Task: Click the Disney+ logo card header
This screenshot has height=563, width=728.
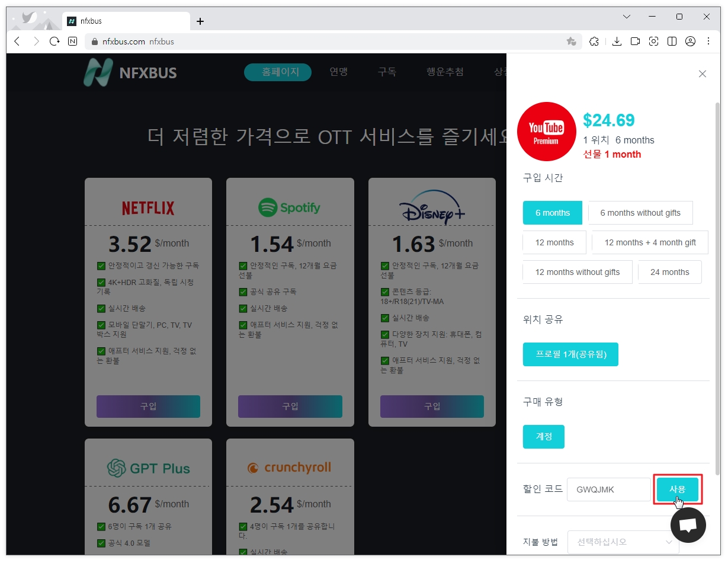Action: 432,207
